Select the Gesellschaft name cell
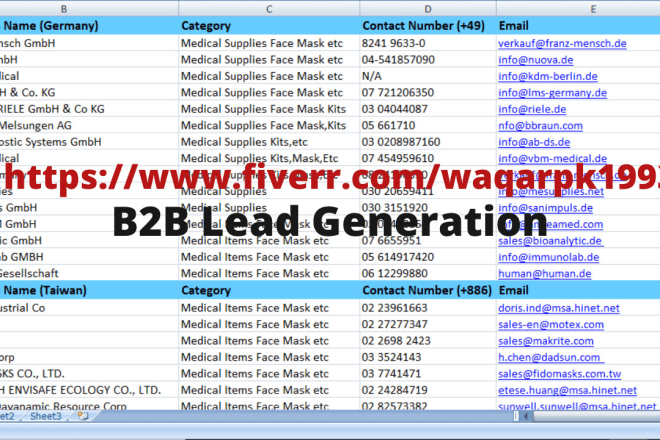Image resolution: width=660 pixels, height=440 pixels. 89,273
